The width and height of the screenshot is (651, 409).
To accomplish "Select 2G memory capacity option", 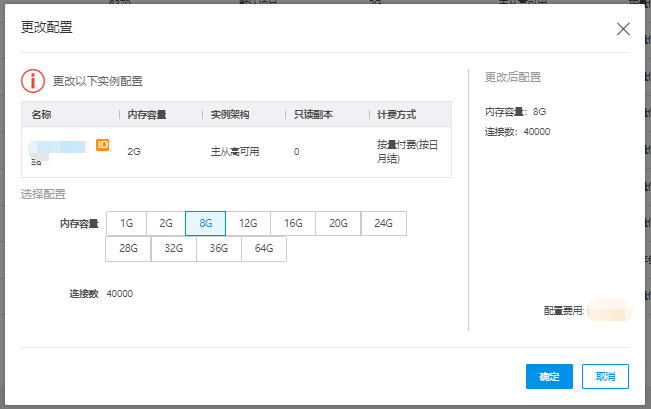I will coord(166,224).
